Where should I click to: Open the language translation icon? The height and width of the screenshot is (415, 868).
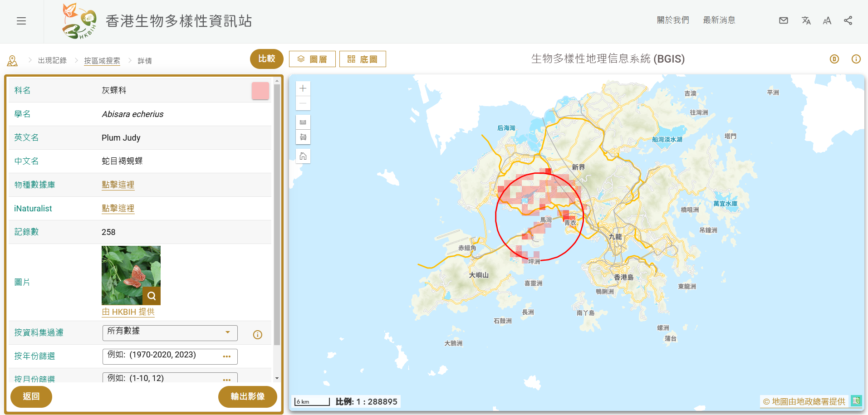coord(806,20)
